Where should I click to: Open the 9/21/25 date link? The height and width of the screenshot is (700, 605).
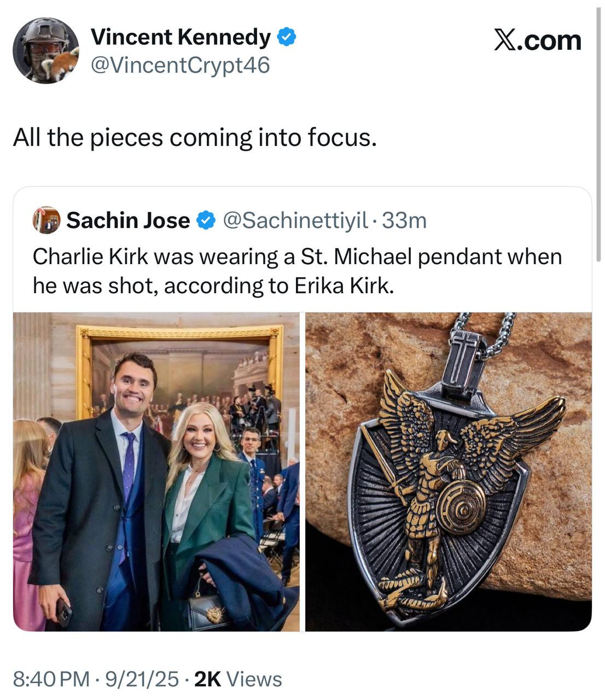tap(142, 679)
